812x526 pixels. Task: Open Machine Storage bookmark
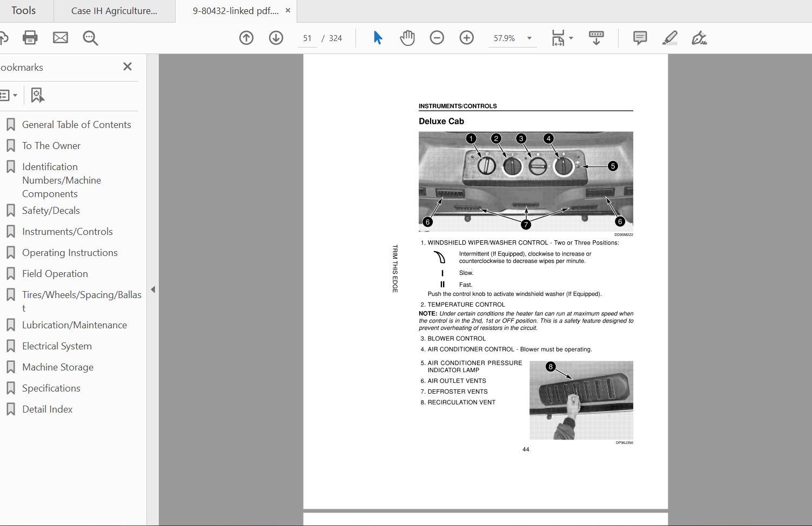58,367
